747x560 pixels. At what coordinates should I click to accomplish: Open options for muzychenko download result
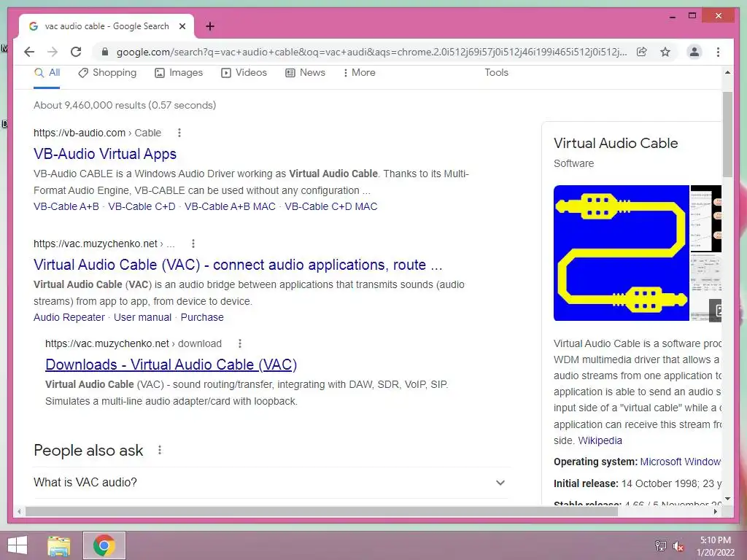(239, 344)
